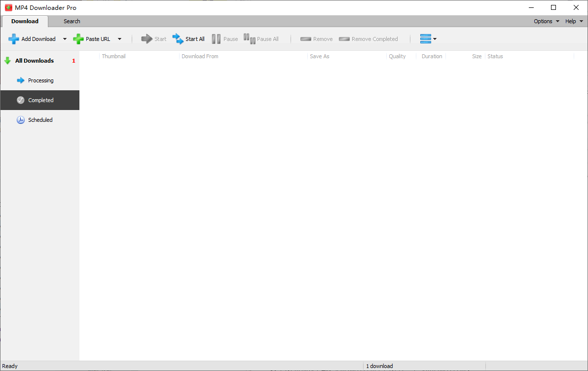
Task: Sort by the Quality column header
Action: 397,56
